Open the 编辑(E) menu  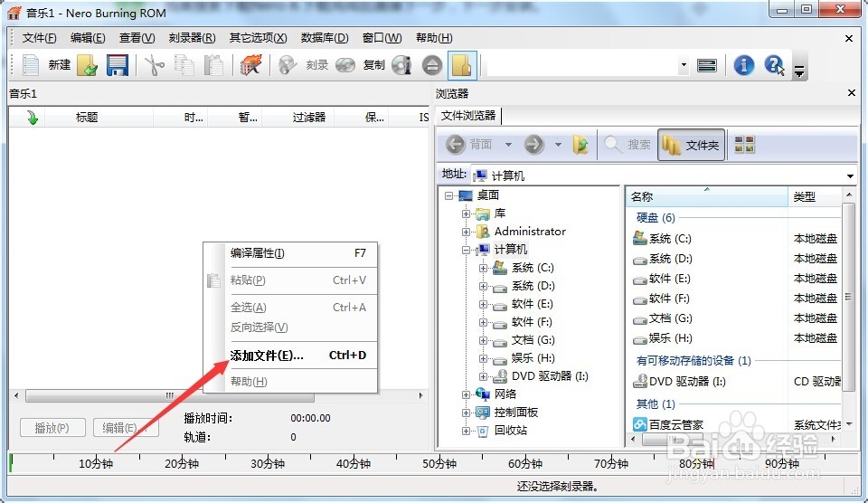pos(88,38)
